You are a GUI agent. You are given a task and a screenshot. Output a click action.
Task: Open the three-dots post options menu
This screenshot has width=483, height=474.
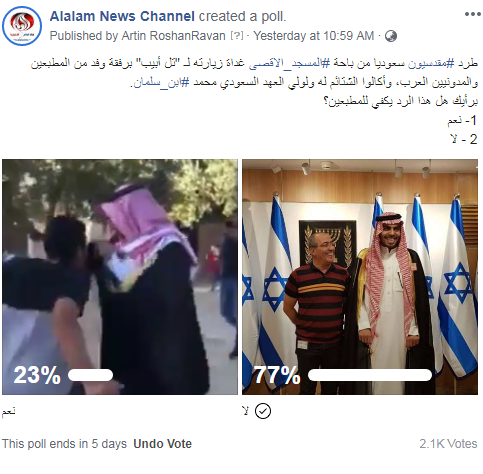tap(473, 14)
